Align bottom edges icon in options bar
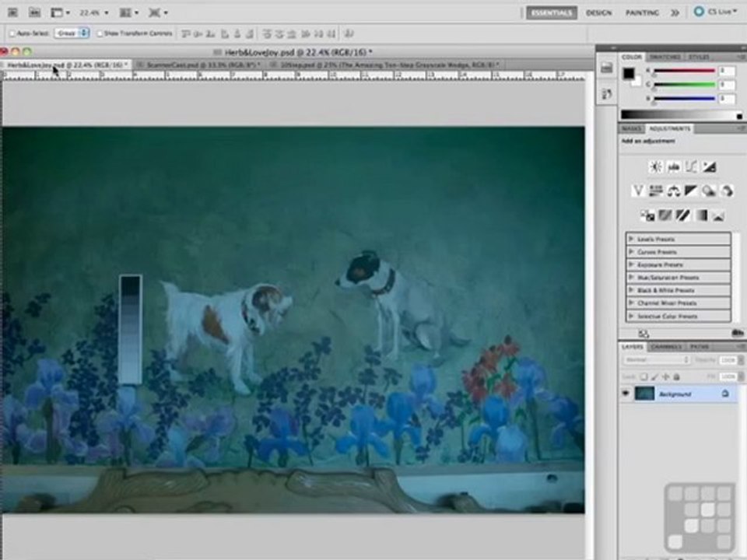The width and height of the screenshot is (747, 560). pyautogui.click(x=210, y=33)
